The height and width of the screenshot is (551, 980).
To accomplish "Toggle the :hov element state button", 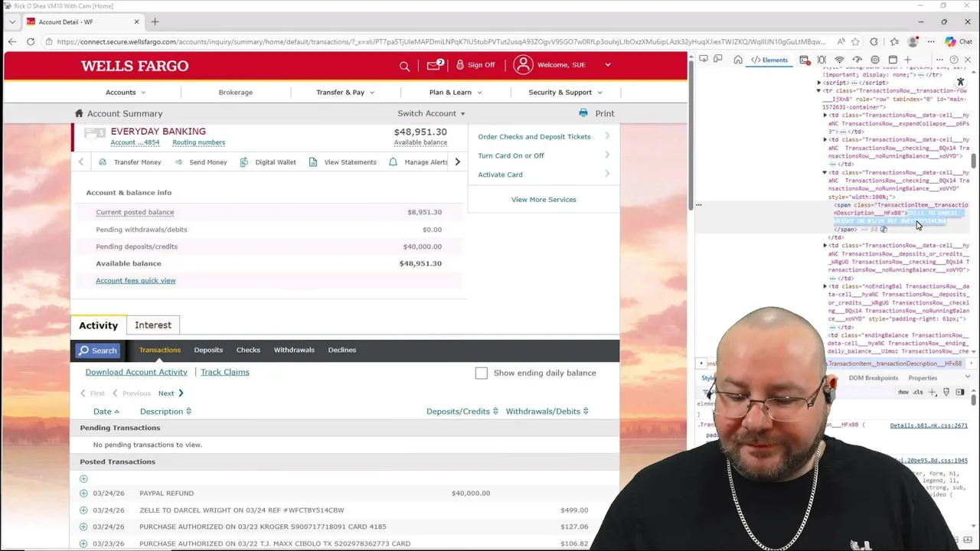I will (903, 392).
